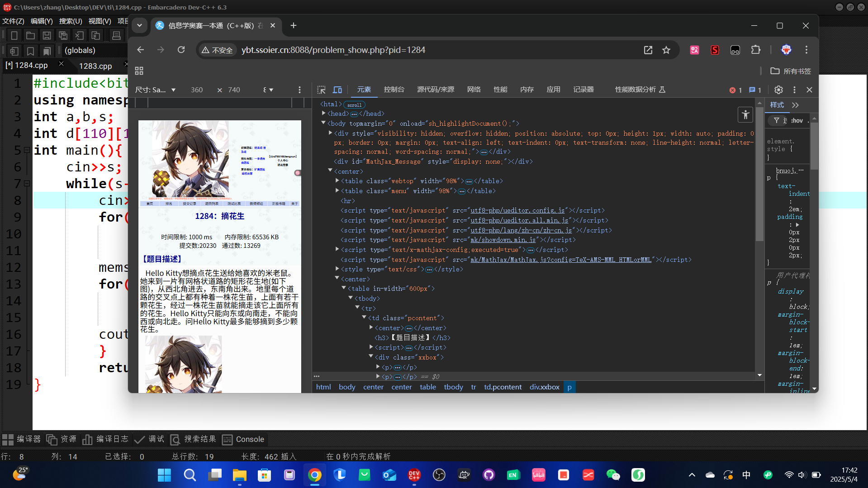Click the pink translate extension icon
The image size is (868, 488).
pos(695,50)
